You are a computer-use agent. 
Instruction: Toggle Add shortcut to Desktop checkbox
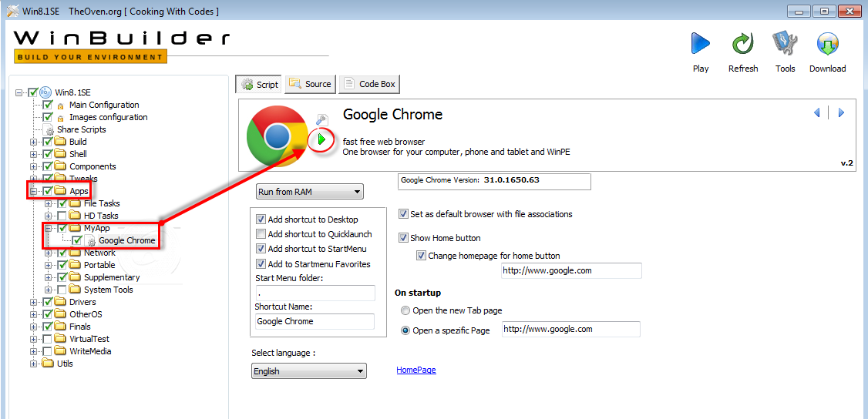coord(261,220)
